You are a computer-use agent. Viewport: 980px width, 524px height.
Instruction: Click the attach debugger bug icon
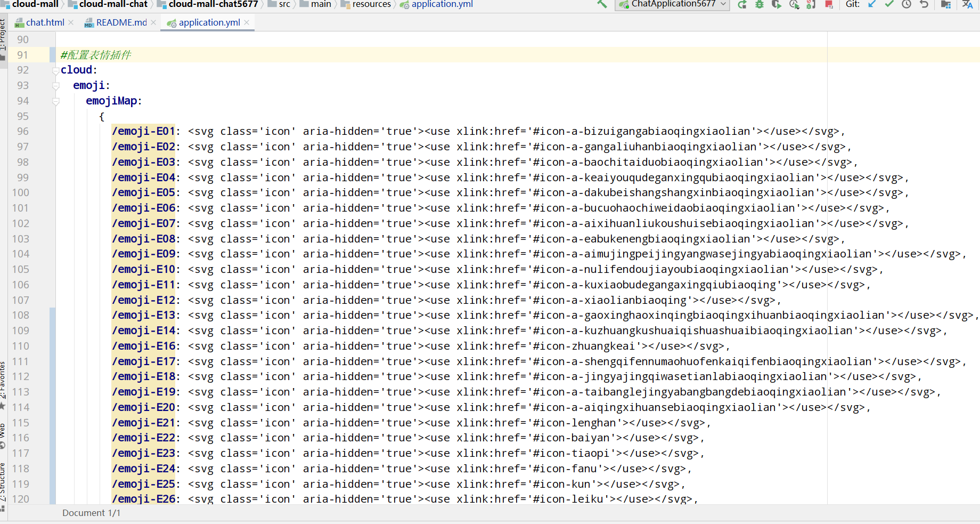tap(811, 4)
